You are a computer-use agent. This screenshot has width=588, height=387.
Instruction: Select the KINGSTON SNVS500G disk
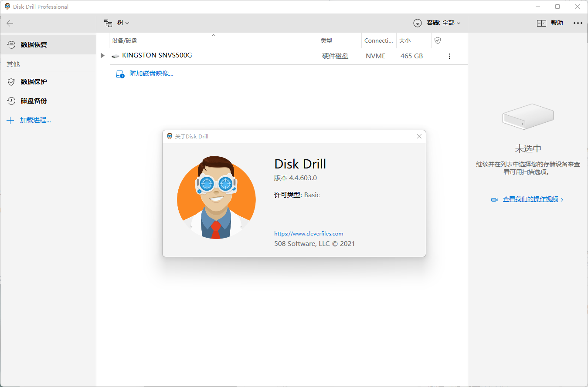(157, 56)
